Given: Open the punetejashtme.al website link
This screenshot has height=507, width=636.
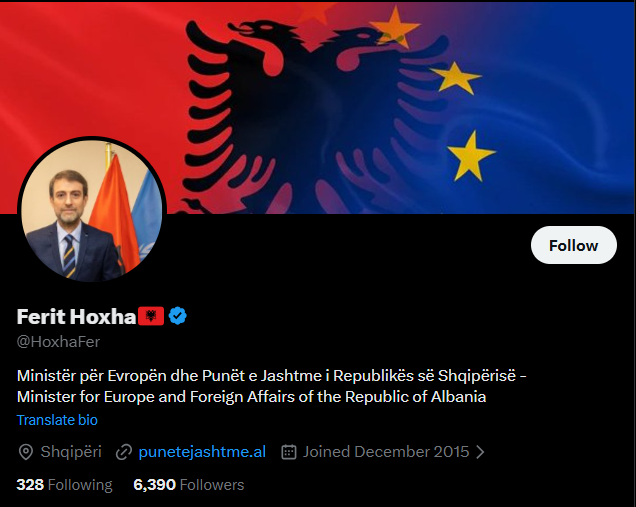Looking at the screenshot, I should 202,452.
